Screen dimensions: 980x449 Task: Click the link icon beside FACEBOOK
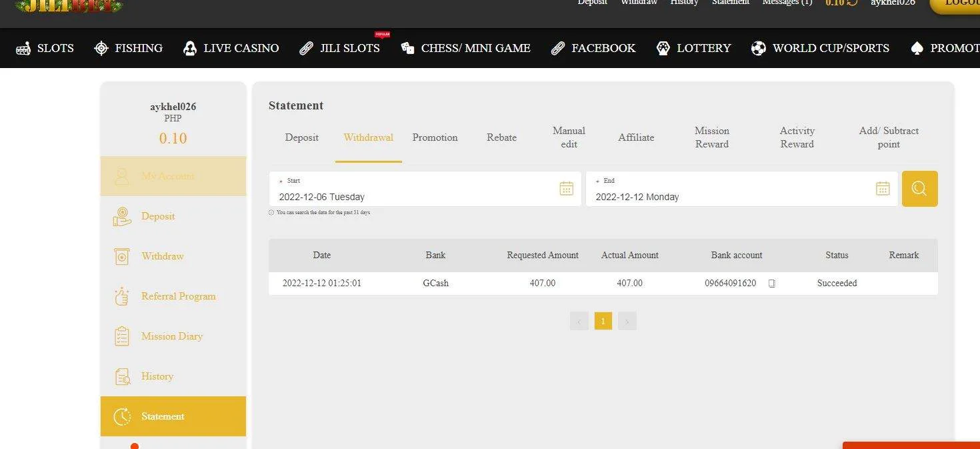[558, 48]
